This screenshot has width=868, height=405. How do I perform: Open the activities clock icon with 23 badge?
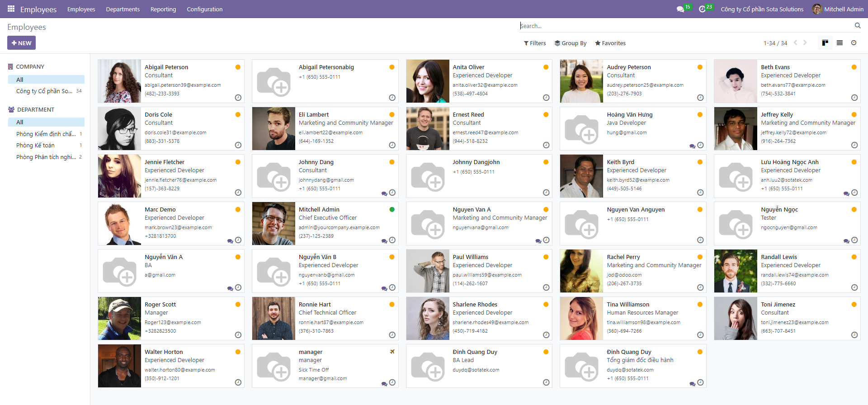(702, 9)
